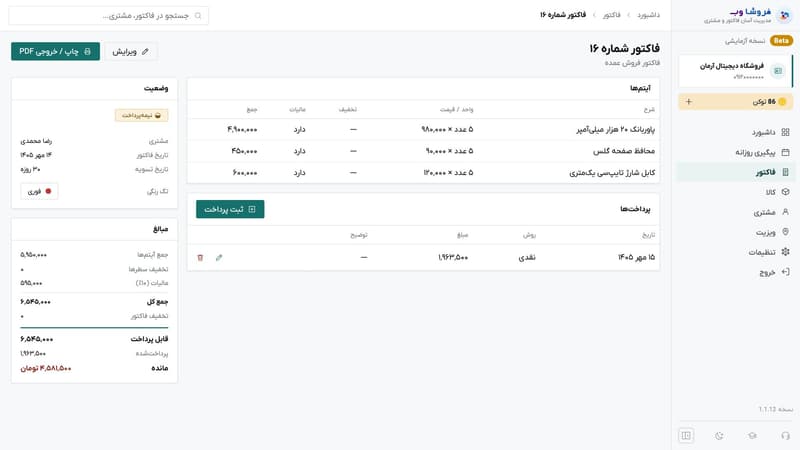Click the gear icon next to تنظیمات

(785, 252)
